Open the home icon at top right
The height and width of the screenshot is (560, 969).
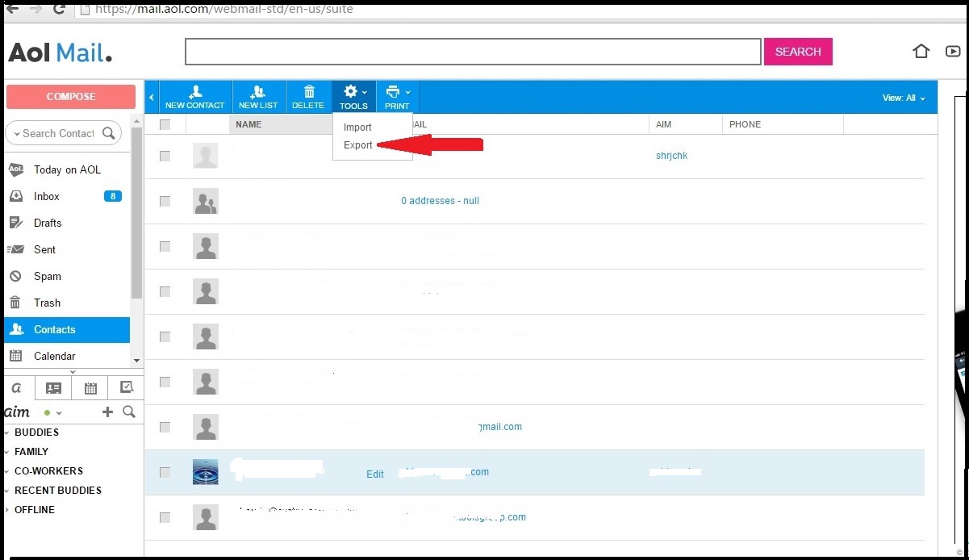(921, 52)
